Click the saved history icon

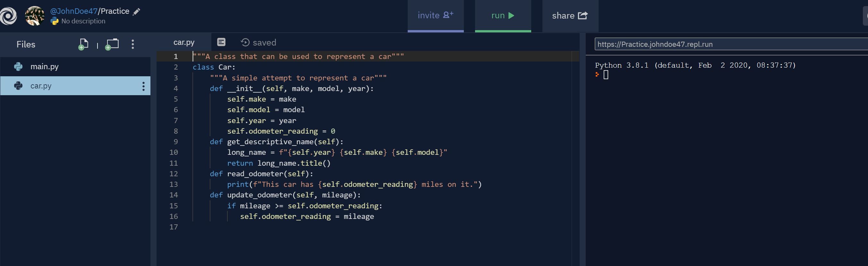pos(245,42)
